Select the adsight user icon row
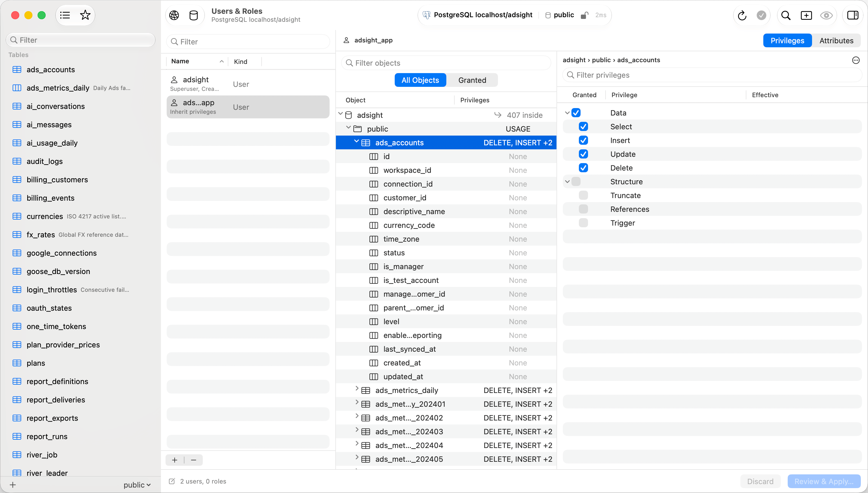 [248, 84]
